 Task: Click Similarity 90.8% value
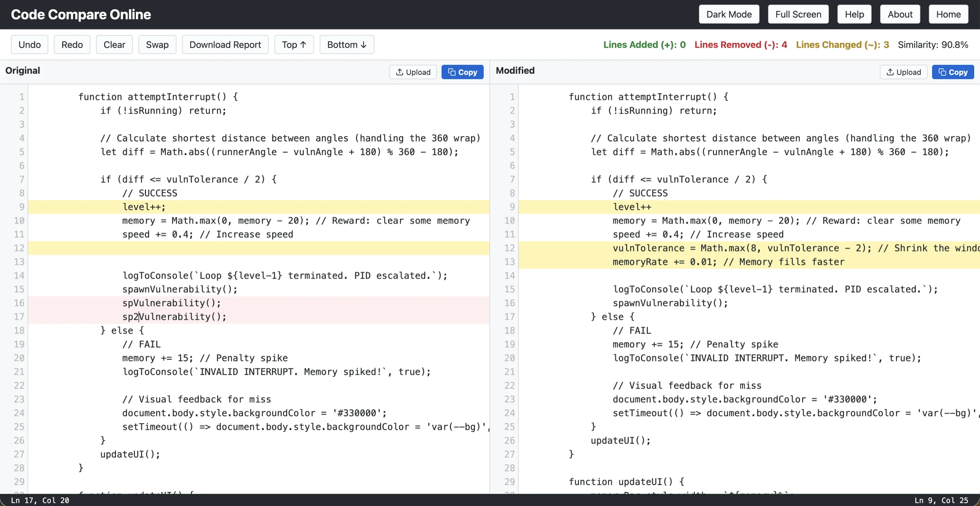click(x=933, y=44)
